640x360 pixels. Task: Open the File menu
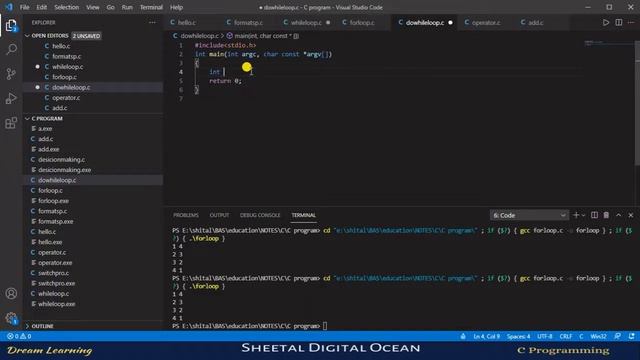pos(24,7)
